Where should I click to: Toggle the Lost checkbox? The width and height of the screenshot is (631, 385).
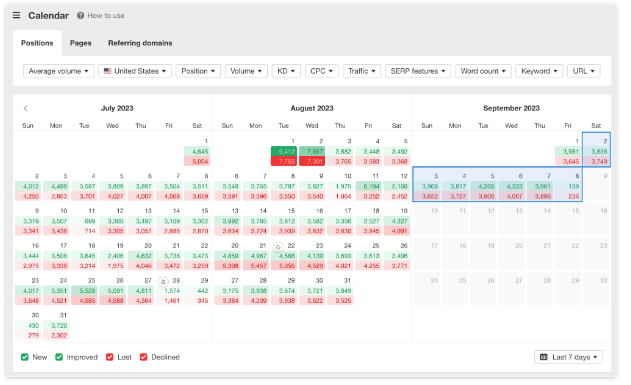109,357
